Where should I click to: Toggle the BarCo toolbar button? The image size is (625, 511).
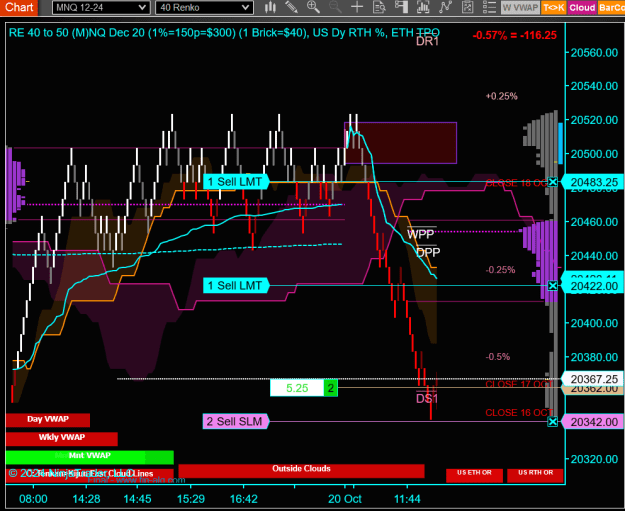click(611, 8)
